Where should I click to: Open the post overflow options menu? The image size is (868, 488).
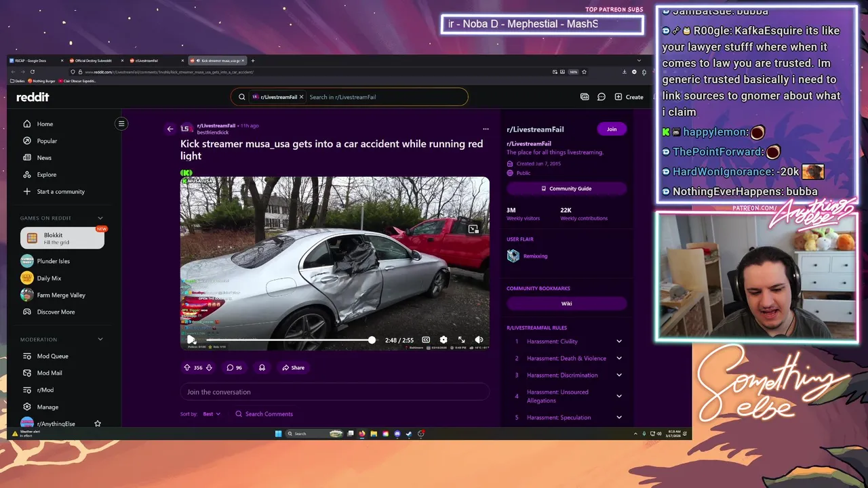point(486,129)
